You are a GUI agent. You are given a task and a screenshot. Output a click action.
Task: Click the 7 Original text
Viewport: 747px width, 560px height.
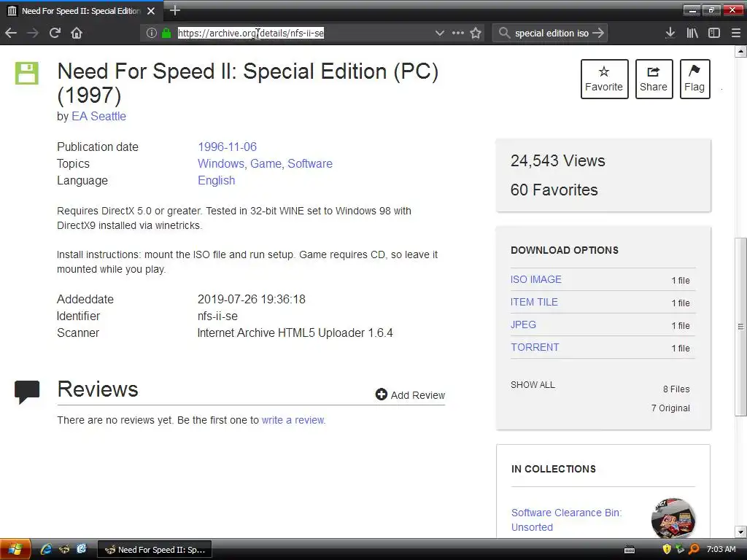[x=670, y=408]
